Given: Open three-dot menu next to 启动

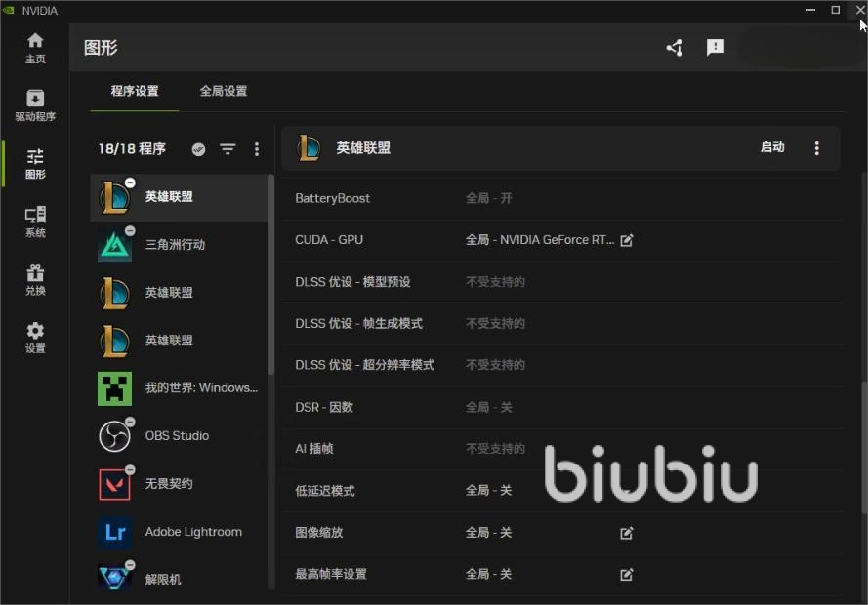Looking at the screenshot, I should tap(817, 148).
